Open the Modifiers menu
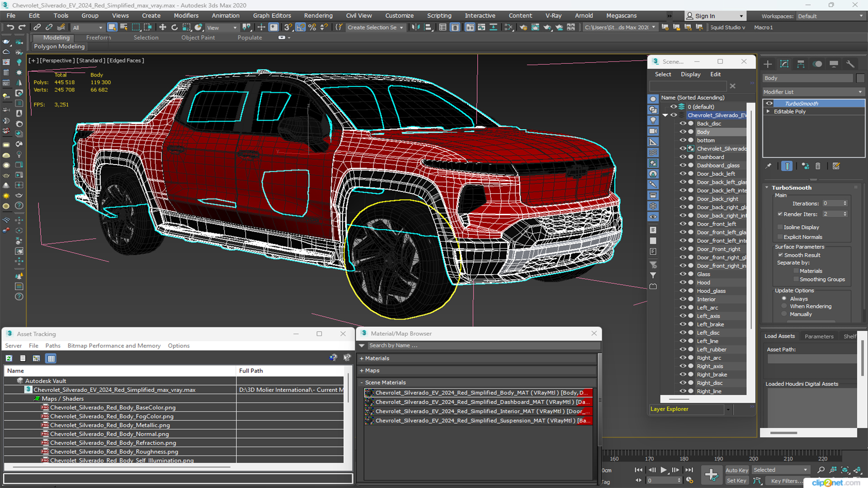Viewport: 868px width, 488px height. pos(186,16)
